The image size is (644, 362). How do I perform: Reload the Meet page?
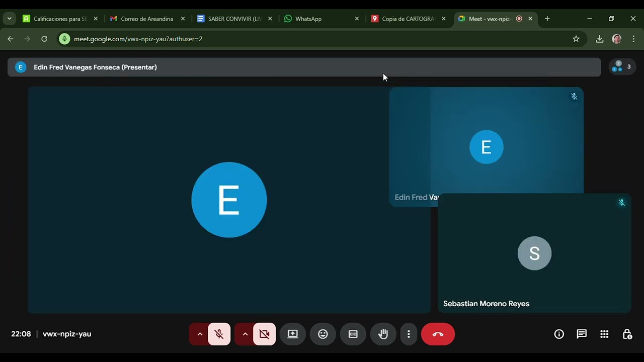44,39
